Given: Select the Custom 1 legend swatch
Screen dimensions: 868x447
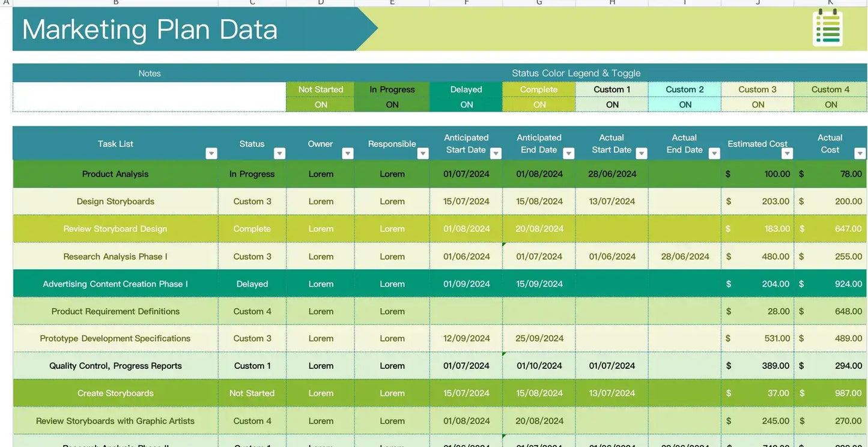Looking at the screenshot, I should 612,90.
